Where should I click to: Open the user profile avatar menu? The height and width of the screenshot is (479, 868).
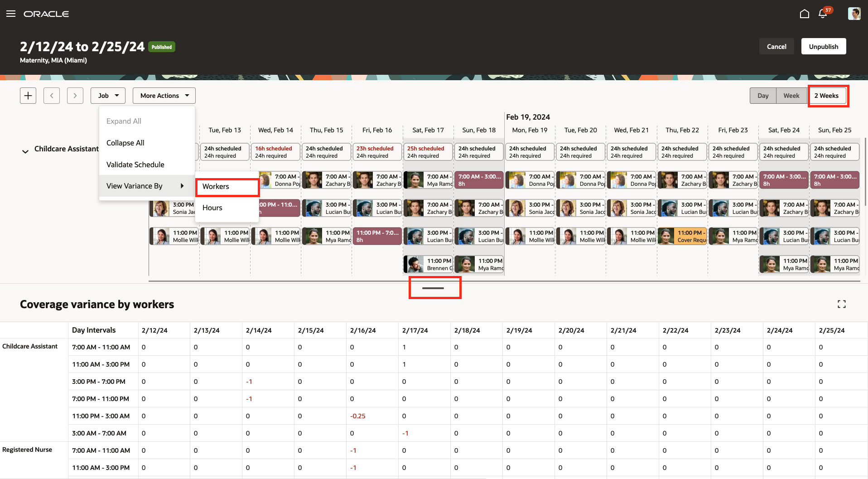coord(854,14)
